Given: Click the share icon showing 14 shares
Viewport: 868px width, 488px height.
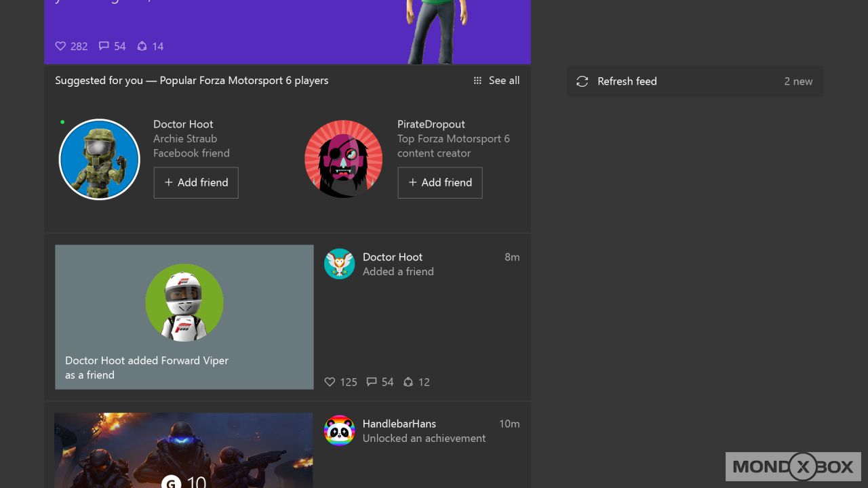Looking at the screenshot, I should (141, 46).
